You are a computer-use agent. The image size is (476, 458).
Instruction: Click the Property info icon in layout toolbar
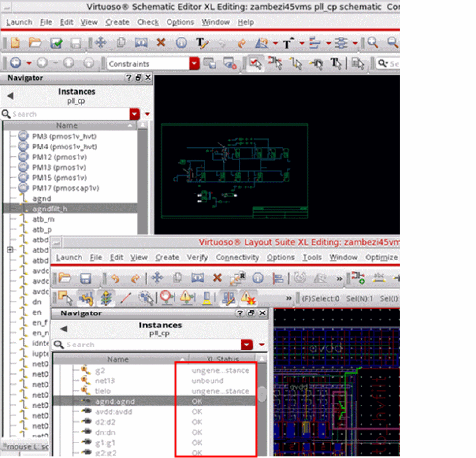(257, 278)
